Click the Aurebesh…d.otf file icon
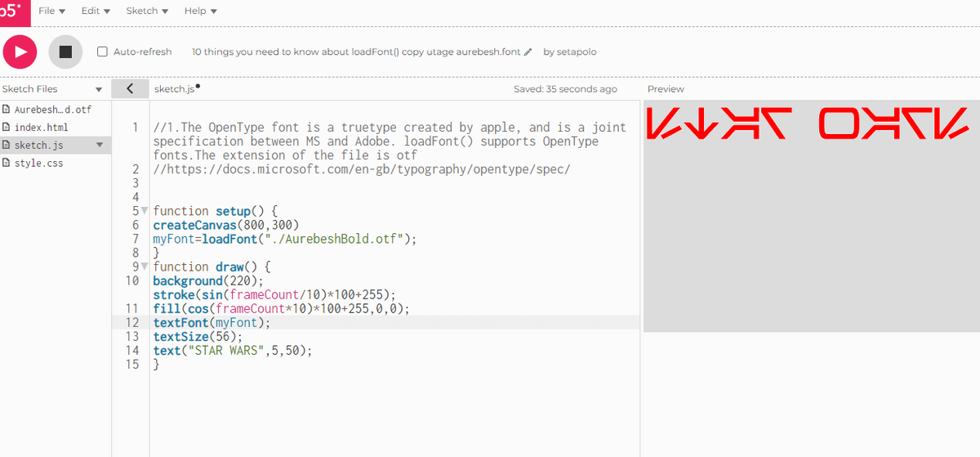Screen dimensions: 980x457 [7, 109]
